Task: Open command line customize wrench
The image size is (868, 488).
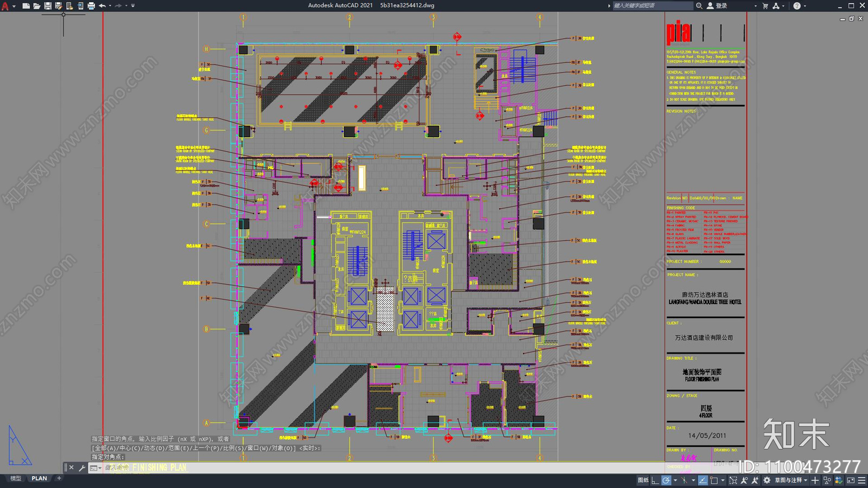Action: pyautogui.click(x=82, y=467)
